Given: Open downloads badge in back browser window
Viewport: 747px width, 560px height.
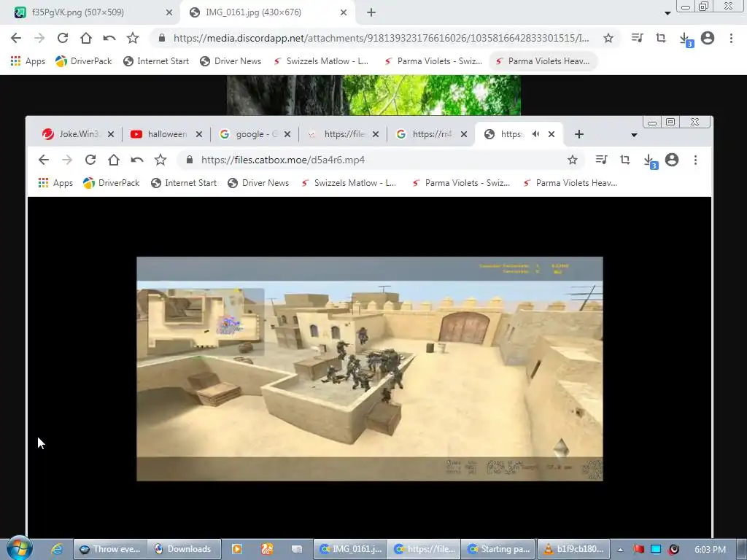Looking at the screenshot, I should pyautogui.click(x=685, y=39).
